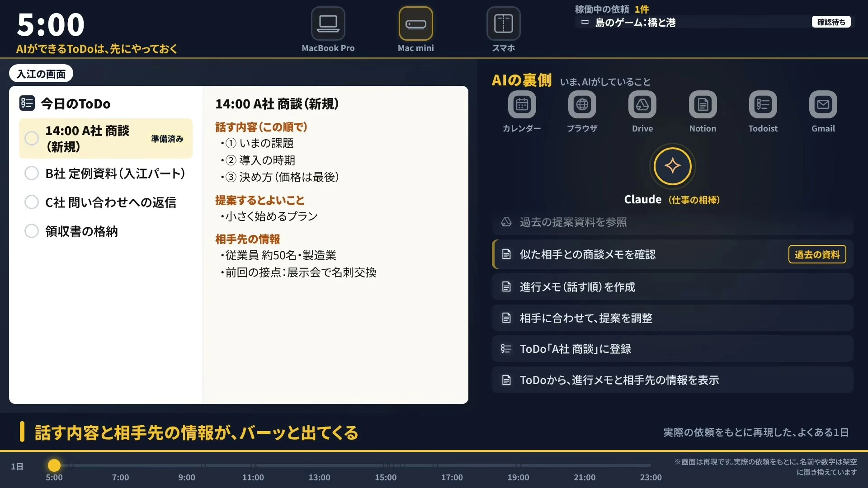This screenshot has height=488, width=868.
Task: Click the 小さく始めるプラン bullet
Action: [269, 216]
